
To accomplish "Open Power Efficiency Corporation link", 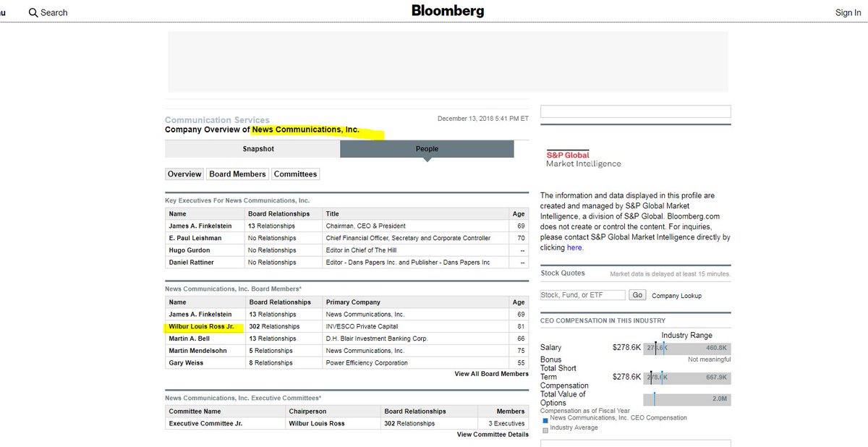I will tap(367, 363).
